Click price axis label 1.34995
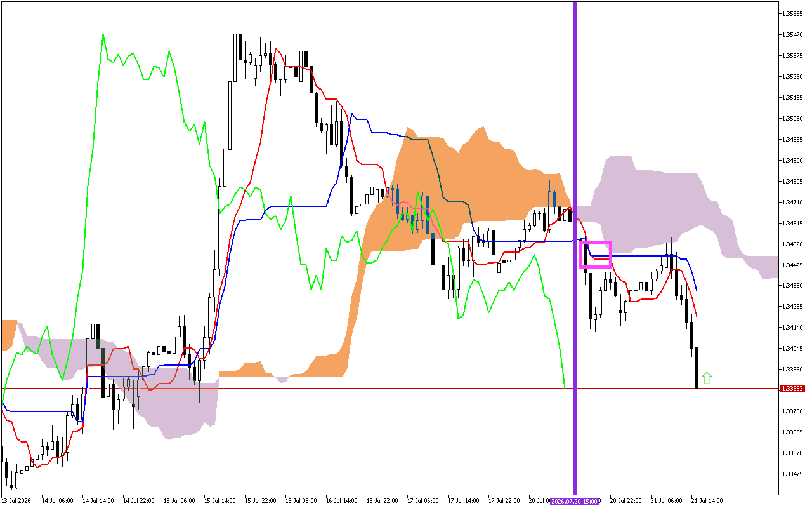 point(793,139)
